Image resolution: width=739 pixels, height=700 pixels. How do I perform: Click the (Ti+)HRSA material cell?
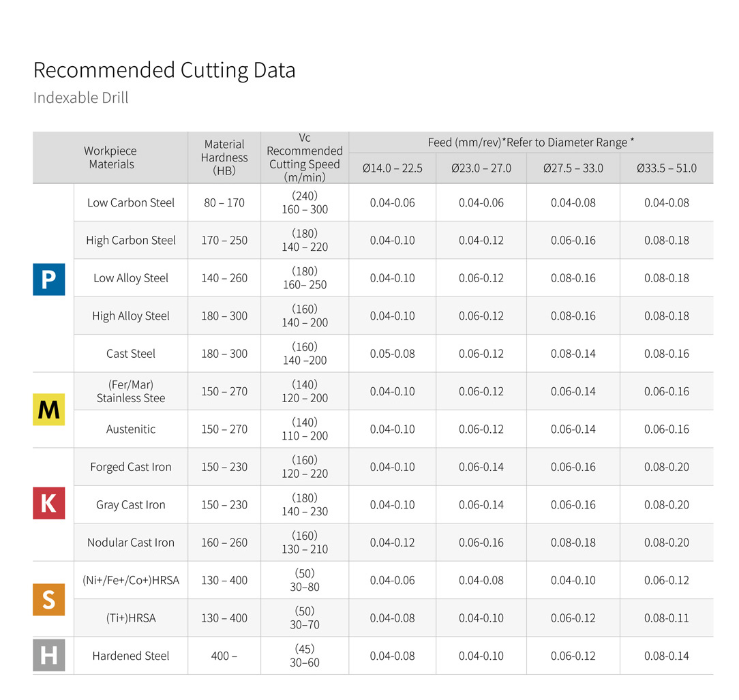click(x=131, y=618)
